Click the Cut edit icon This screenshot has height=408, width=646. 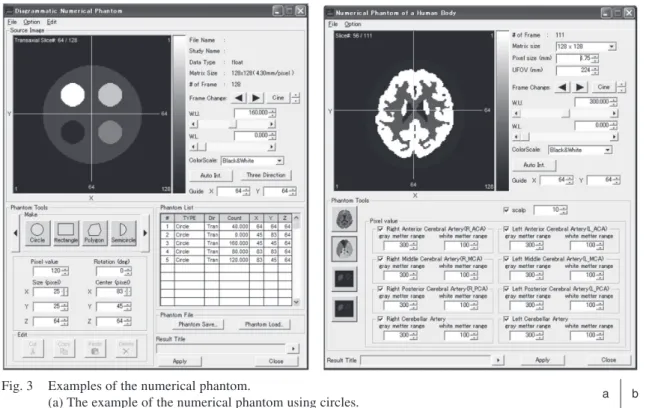point(33,348)
